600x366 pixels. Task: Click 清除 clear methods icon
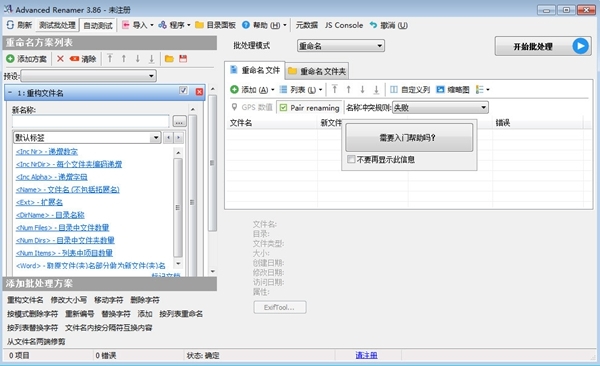coord(74,59)
